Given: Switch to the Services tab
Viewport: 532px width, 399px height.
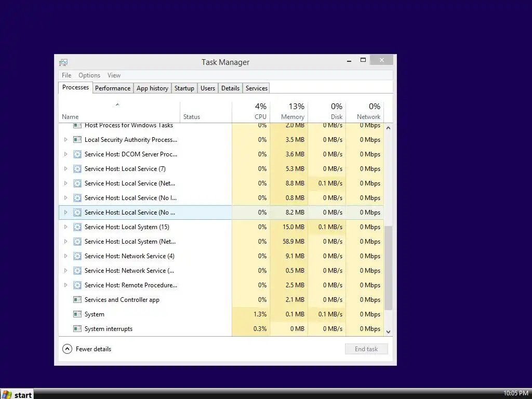Looking at the screenshot, I should [x=257, y=88].
